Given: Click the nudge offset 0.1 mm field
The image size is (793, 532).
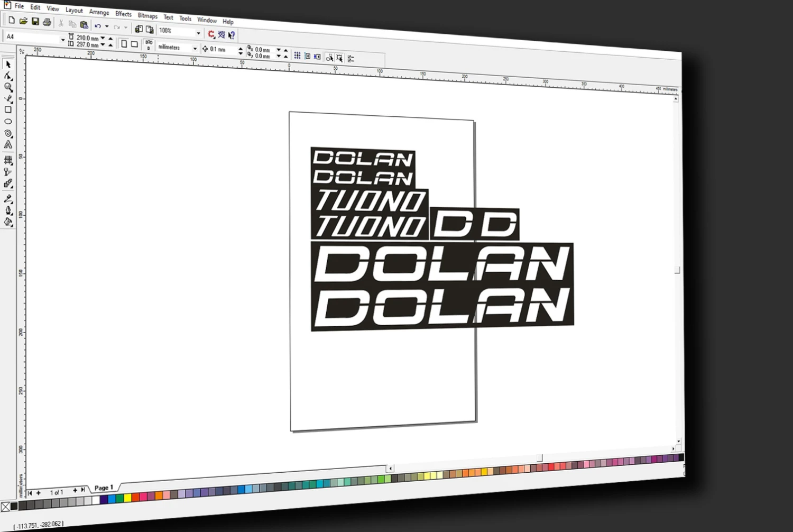Looking at the screenshot, I should point(223,49).
